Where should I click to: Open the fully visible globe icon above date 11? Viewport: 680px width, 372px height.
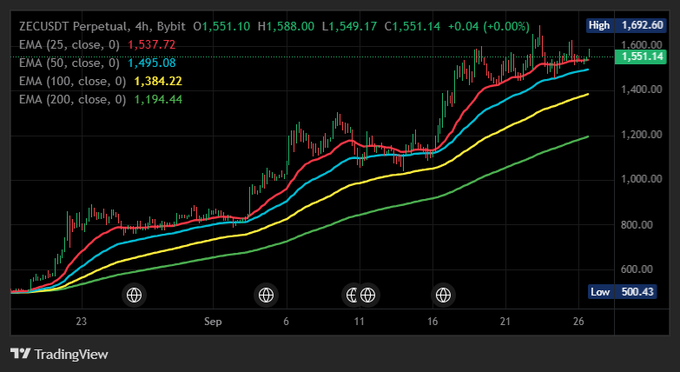pyautogui.click(x=368, y=295)
